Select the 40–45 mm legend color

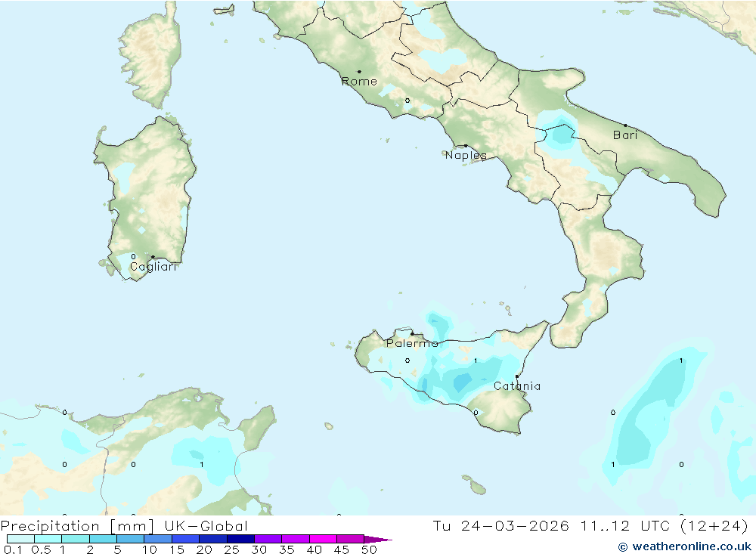(x=323, y=539)
